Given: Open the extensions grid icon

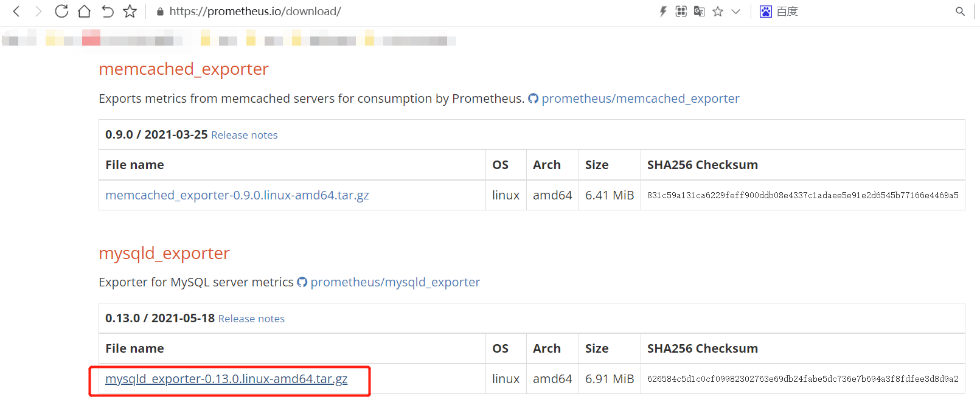Looking at the screenshot, I should point(681,11).
